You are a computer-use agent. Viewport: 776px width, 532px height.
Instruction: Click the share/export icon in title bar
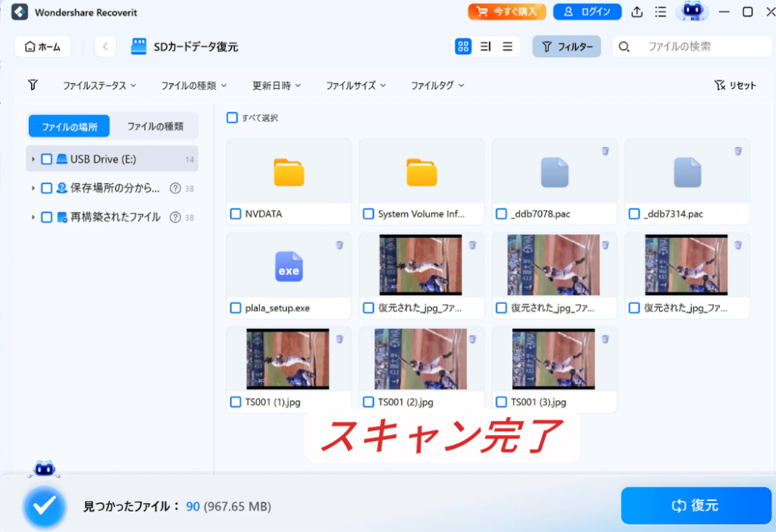637,12
